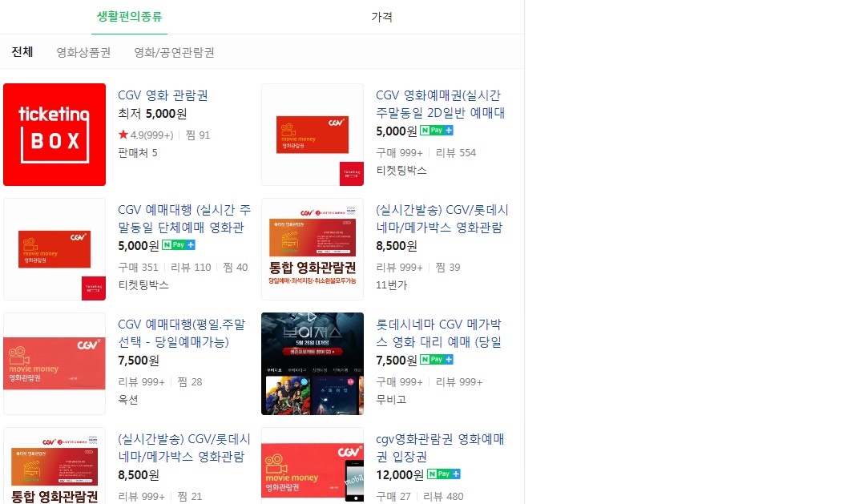855x504 pixels.
Task: Select the 전체 filter
Action: click(22, 52)
